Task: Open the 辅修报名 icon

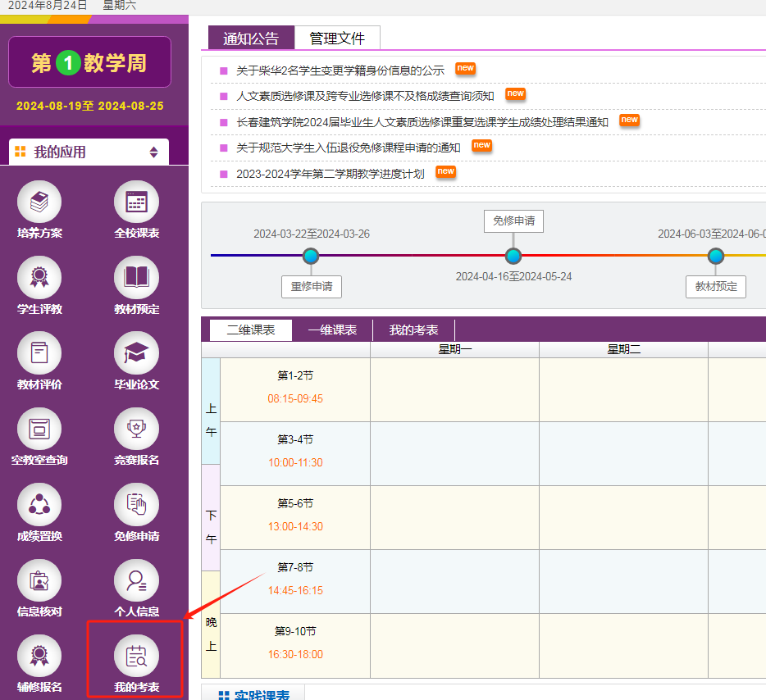Action: pos(39,657)
